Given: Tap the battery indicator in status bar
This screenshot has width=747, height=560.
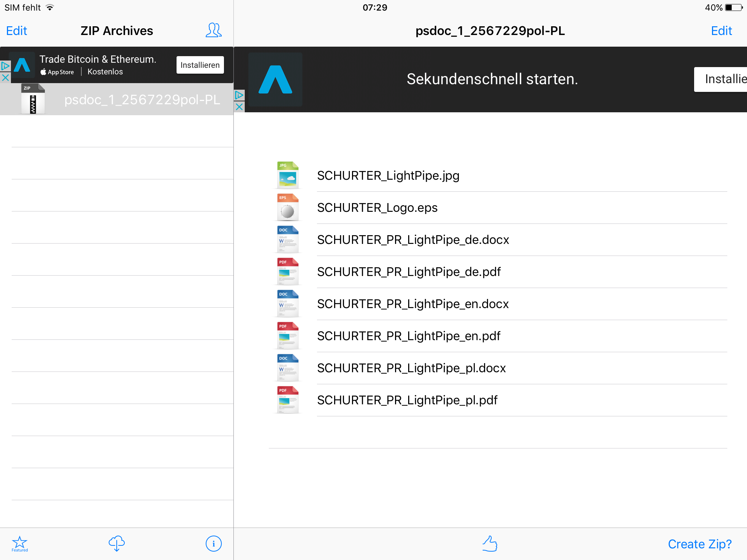Looking at the screenshot, I should pos(734,8).
